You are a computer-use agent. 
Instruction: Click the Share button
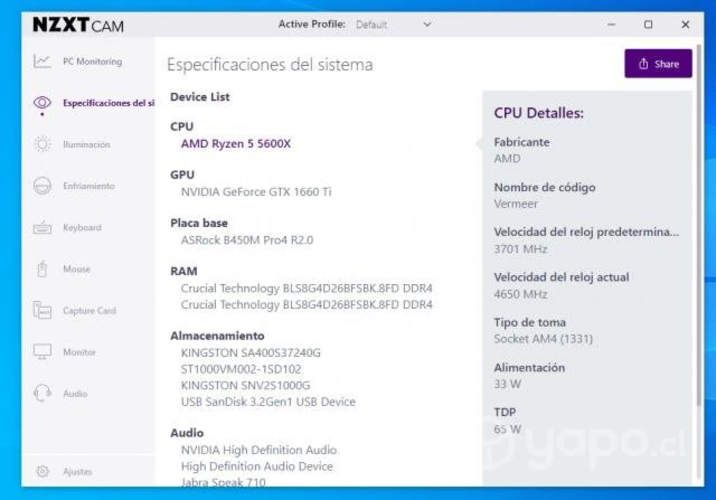tap(658, 64)
